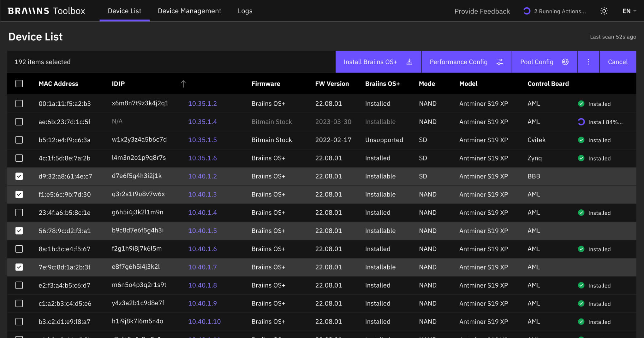The width and height of the screenshot is (644, 338).
Task: Click the green check icon for 00:1a:11:f5:a2:b3
Action: click(x=581, y=104)
